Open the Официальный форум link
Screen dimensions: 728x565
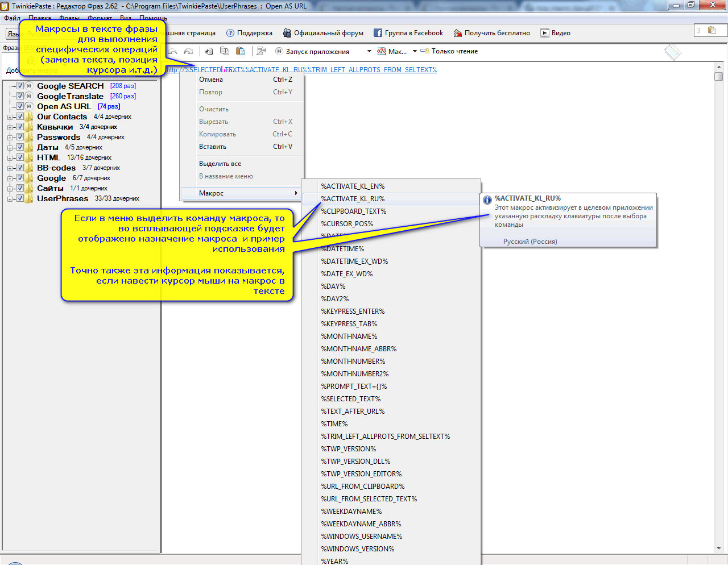point(323,33)
